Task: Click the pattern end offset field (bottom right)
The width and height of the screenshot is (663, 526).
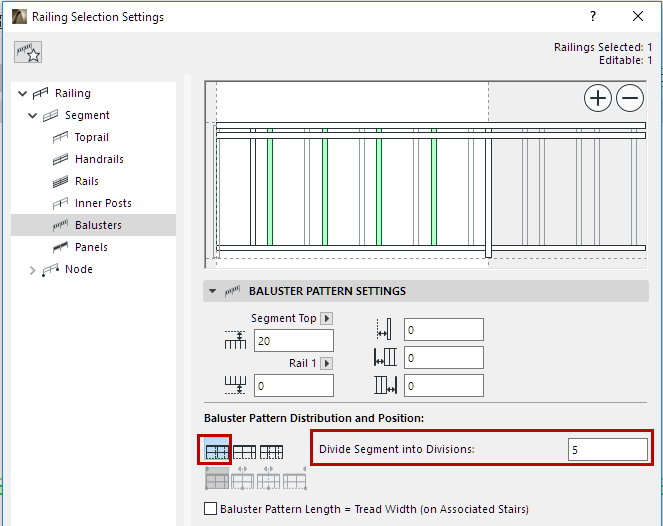Action: [x=444, y=386]
